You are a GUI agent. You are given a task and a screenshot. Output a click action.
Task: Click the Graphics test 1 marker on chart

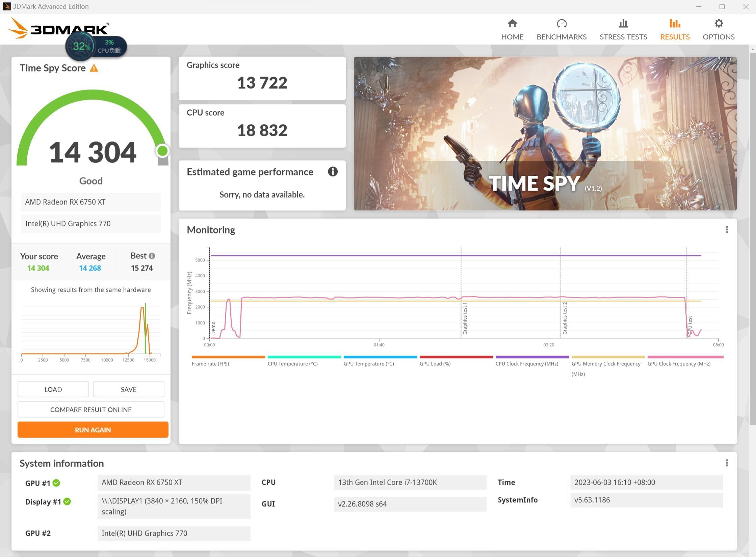465,318
